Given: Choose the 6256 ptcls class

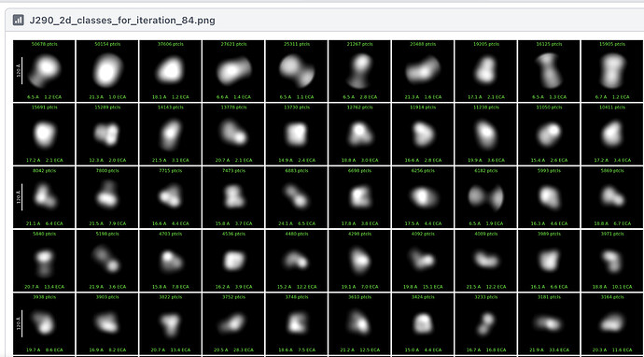Looking at the screenshot, I should click(423, 197).
